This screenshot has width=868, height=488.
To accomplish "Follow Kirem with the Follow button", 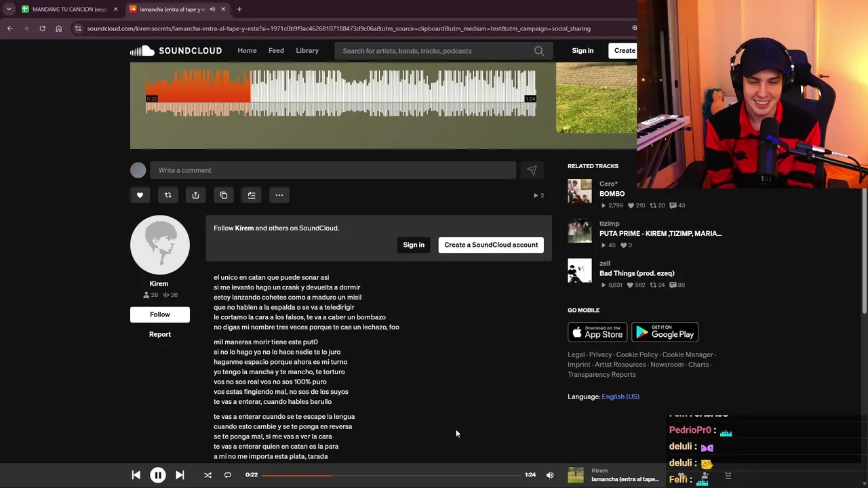I will click(160, 314).
